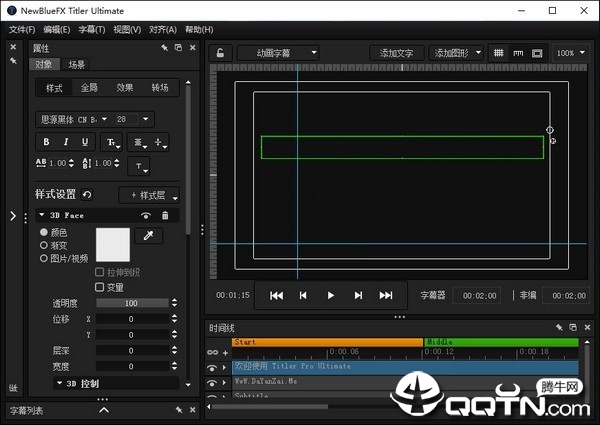The width and height of the screenshot is (600, 425).
Task: Switch to the 效果 tab
Action: pos(125,88)
